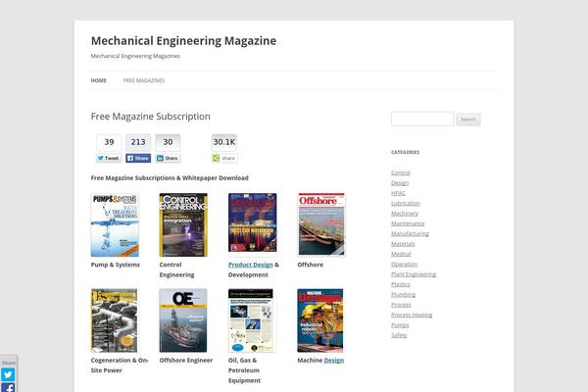Open the FREE MAGAZINES menu item
This screenshot has height=392, width=588.
pyautogui.click(x=144, y=80)
